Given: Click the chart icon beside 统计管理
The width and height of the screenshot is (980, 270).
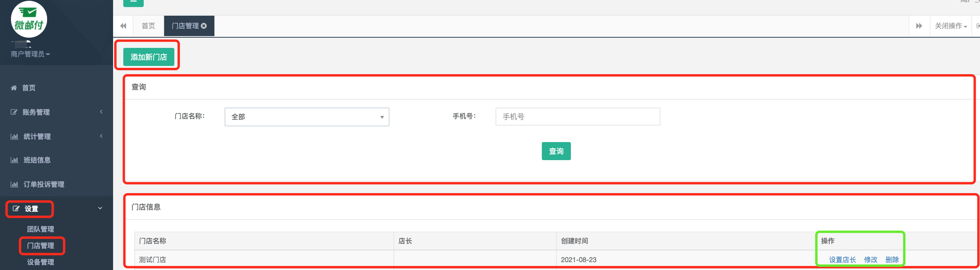Looking at the screenshot, I should click(14, 137).
